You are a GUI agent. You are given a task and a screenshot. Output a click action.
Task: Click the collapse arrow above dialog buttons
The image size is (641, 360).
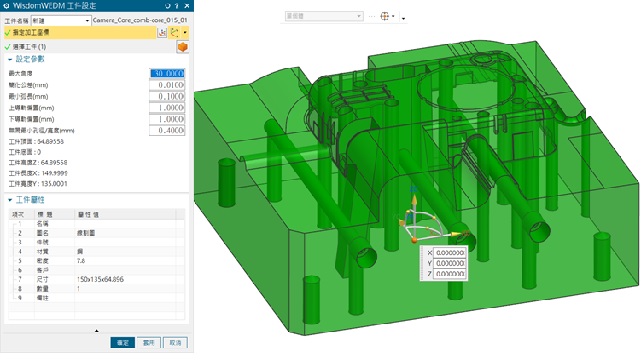(96, 331)
